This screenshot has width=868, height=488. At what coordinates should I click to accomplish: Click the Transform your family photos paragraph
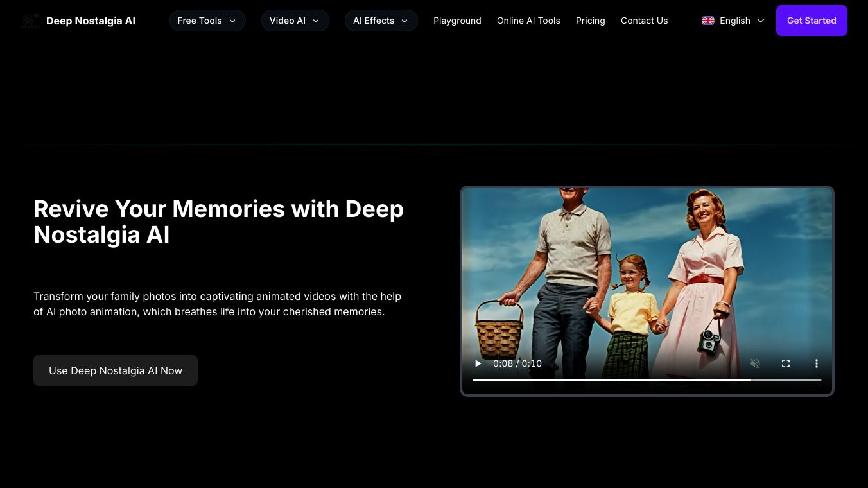(x=217, y=304)
